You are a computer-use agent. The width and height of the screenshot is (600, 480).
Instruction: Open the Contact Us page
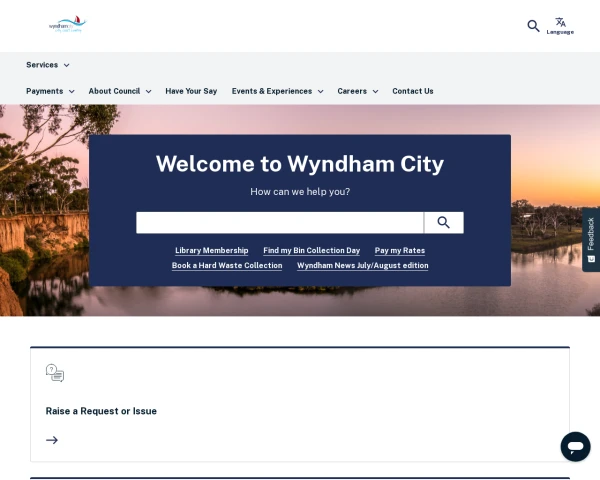pos(412,91)
